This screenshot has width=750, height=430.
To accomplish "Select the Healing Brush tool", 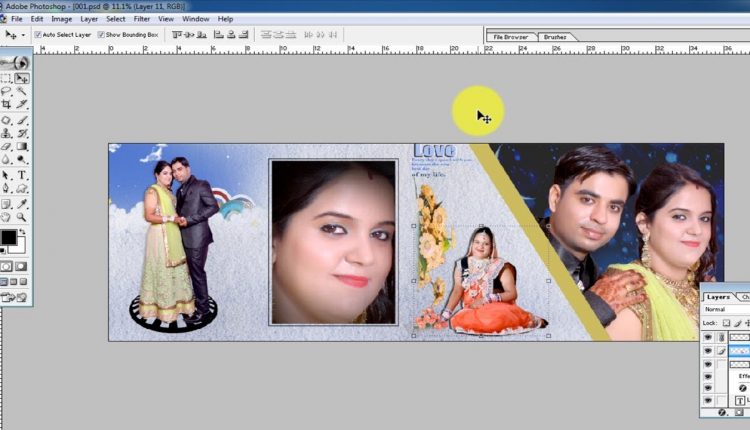I will click(6, 120).
